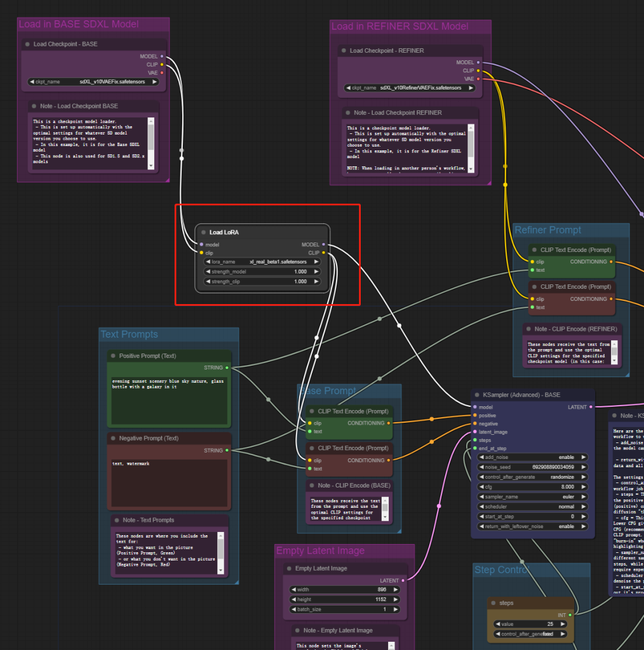Click the MODEL output port on Load Checkpoint - REFINER

tap(478, 62)
